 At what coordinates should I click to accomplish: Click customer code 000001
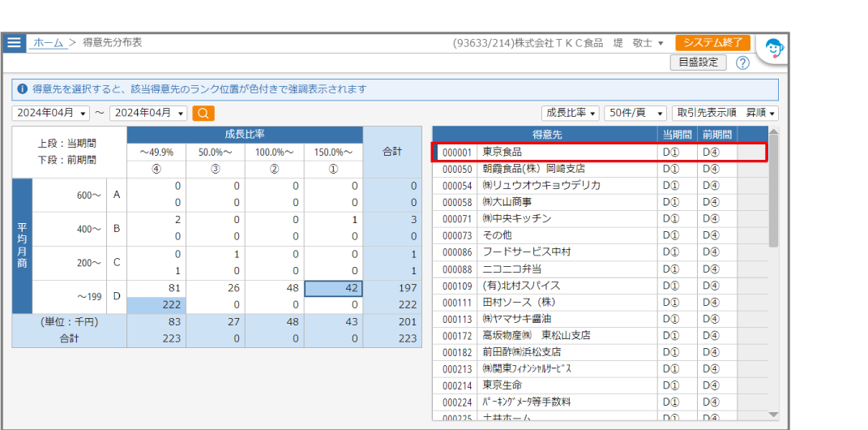point(457,153)
